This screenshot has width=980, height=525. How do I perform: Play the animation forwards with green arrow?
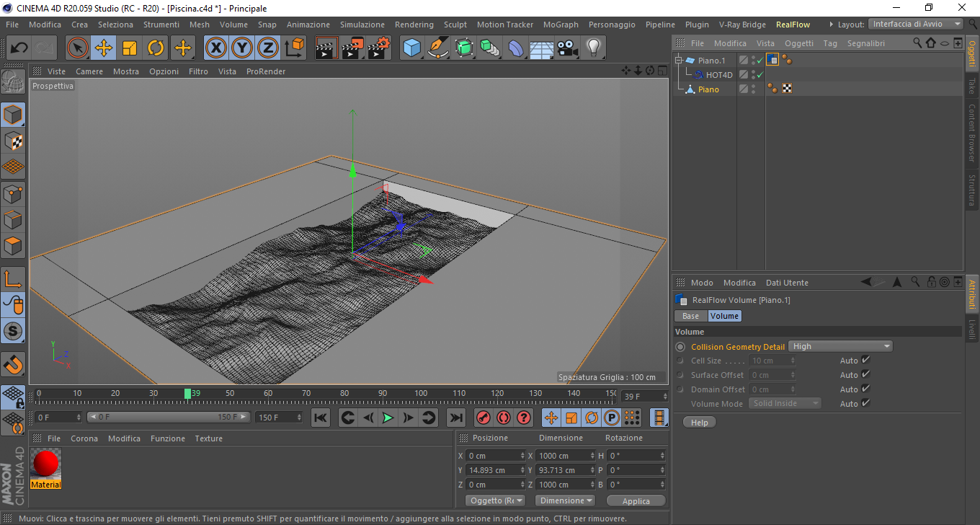388,418
